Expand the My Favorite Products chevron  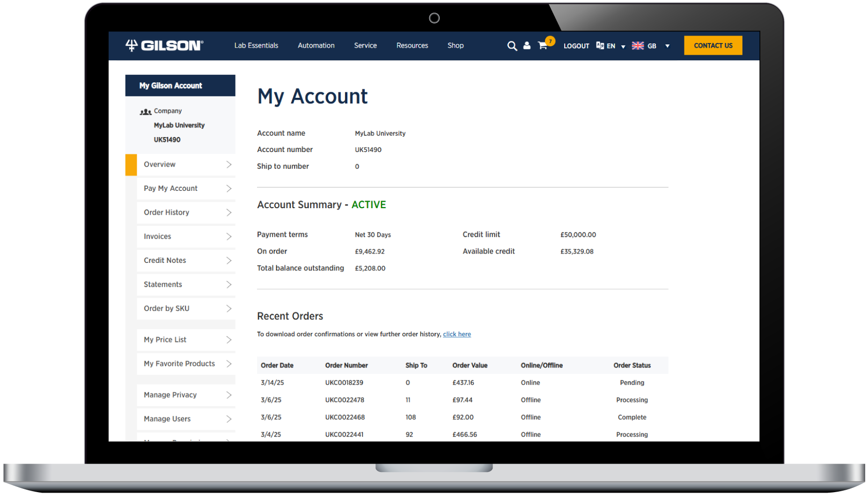(x=229, y=364)
